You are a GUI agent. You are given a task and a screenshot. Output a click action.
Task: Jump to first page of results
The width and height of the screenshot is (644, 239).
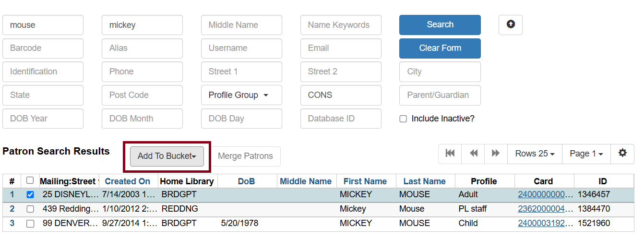click(x=450, y=154)
